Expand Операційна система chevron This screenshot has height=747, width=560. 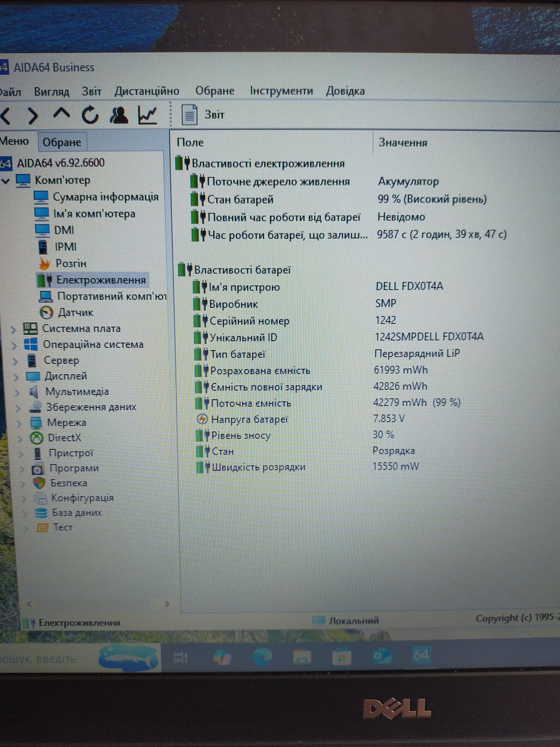14,345
